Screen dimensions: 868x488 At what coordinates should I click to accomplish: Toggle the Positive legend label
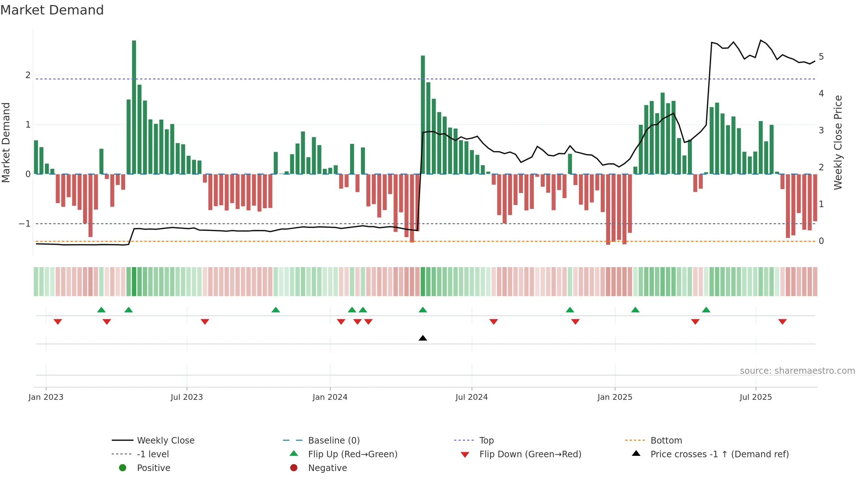click(153, 468)
